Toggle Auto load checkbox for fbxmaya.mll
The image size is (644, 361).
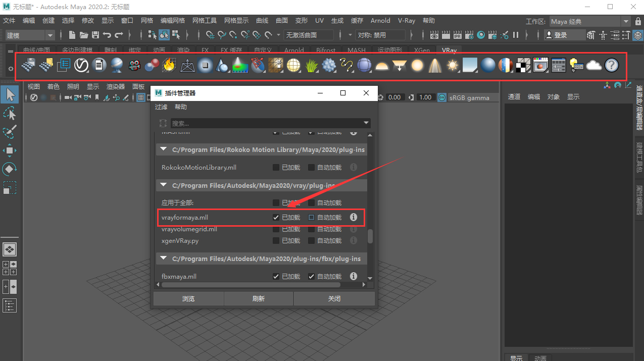pyautogui.click(x=311, y=276)
